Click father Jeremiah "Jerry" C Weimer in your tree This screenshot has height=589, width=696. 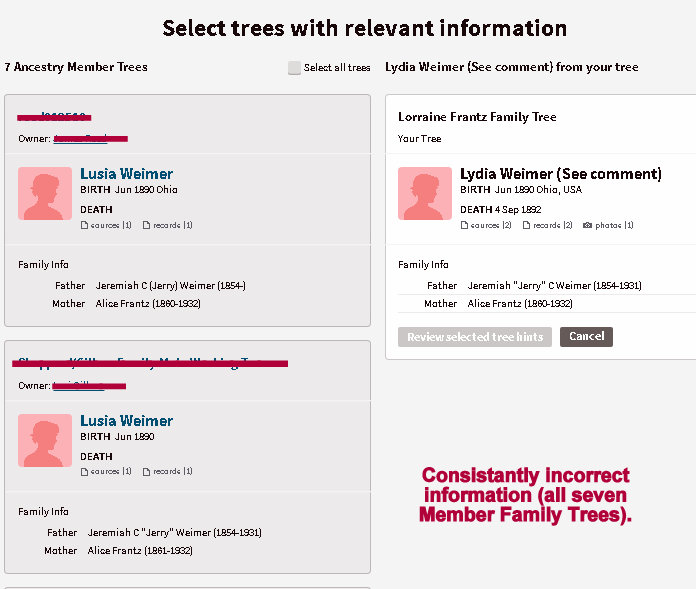pos(554,286)
